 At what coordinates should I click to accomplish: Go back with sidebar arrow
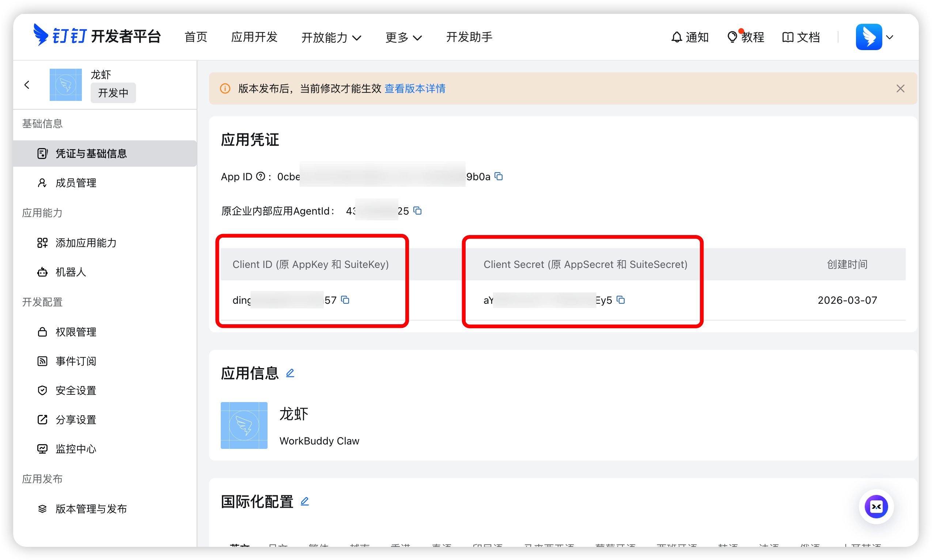27,85
